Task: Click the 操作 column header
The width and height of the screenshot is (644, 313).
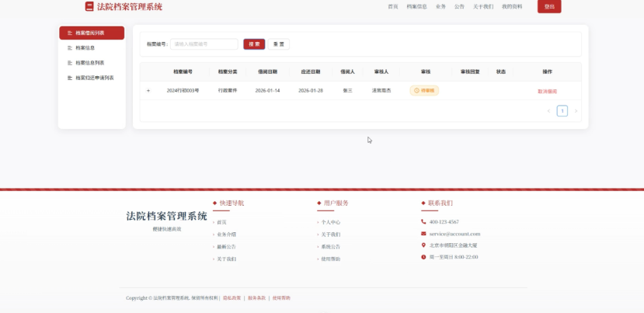Action: coord(547,71)
